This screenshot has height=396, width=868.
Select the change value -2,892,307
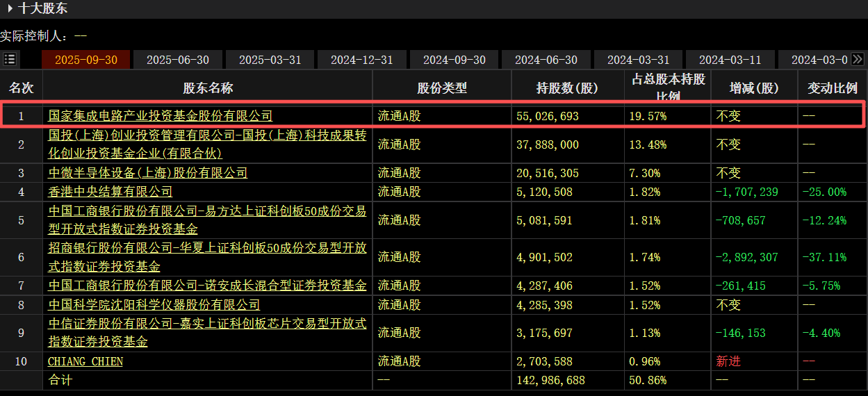tap(747, 258)
